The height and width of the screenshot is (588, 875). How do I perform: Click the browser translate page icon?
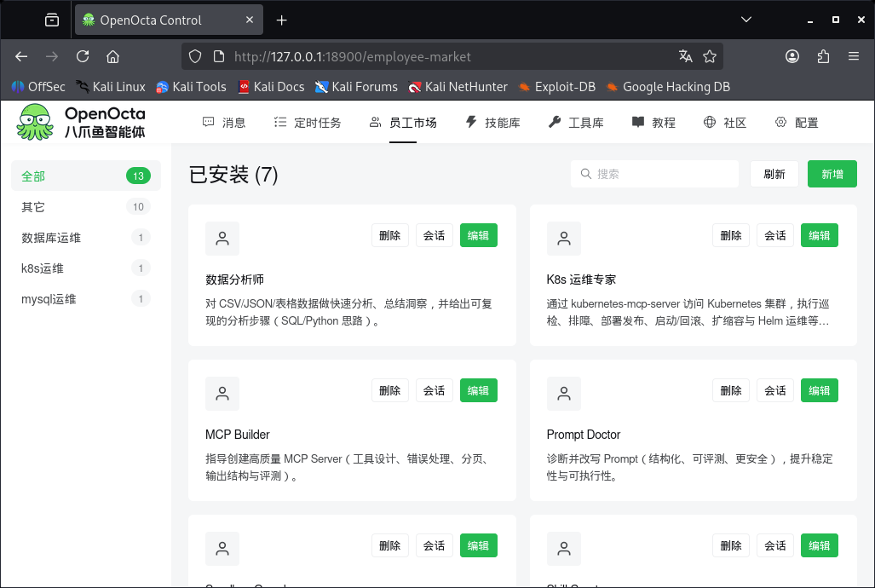click(685, 56)
